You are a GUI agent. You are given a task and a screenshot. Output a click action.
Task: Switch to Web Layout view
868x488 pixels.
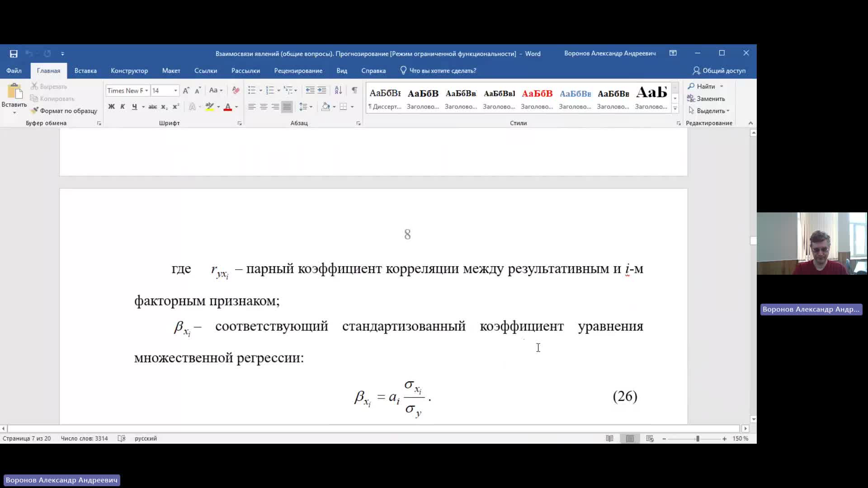[x=650, y=439]
